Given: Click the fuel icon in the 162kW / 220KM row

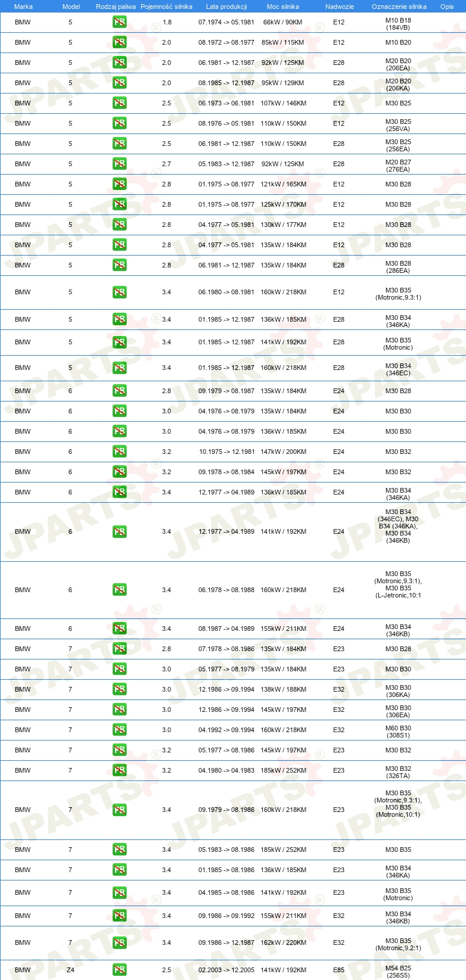Looking at the screenshot, I should tap(119, 942).
